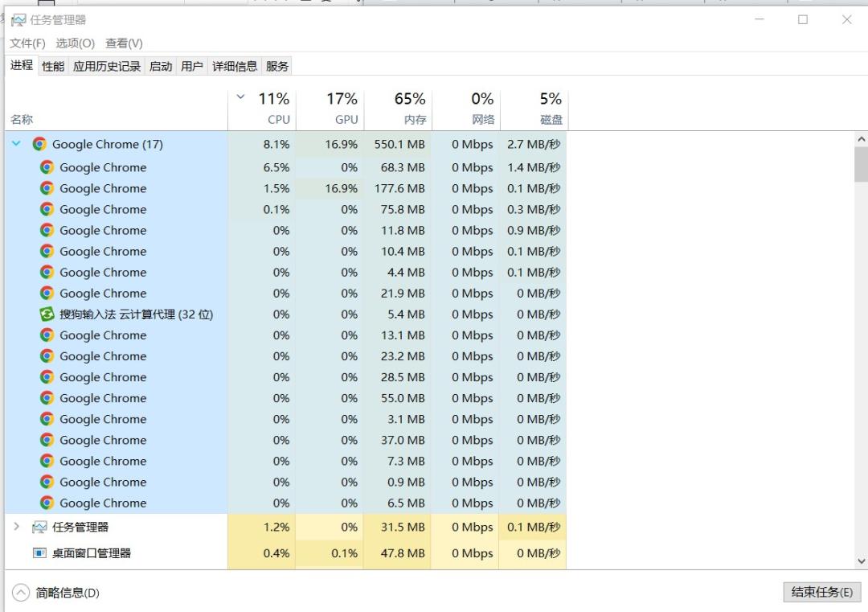Sort by the 网络 column header
The width and height of the screenshot is (868, 612).
[x=466, y=110]
